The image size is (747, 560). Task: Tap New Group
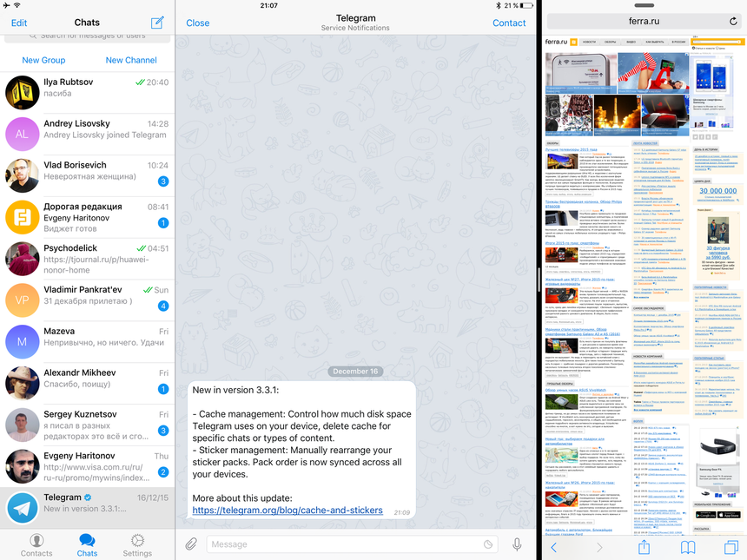point(43,60)
